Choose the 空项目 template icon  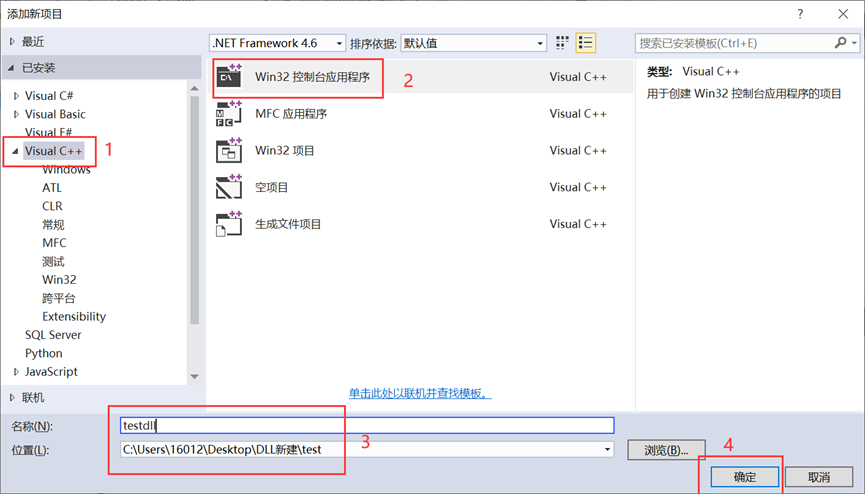[229, 187]
